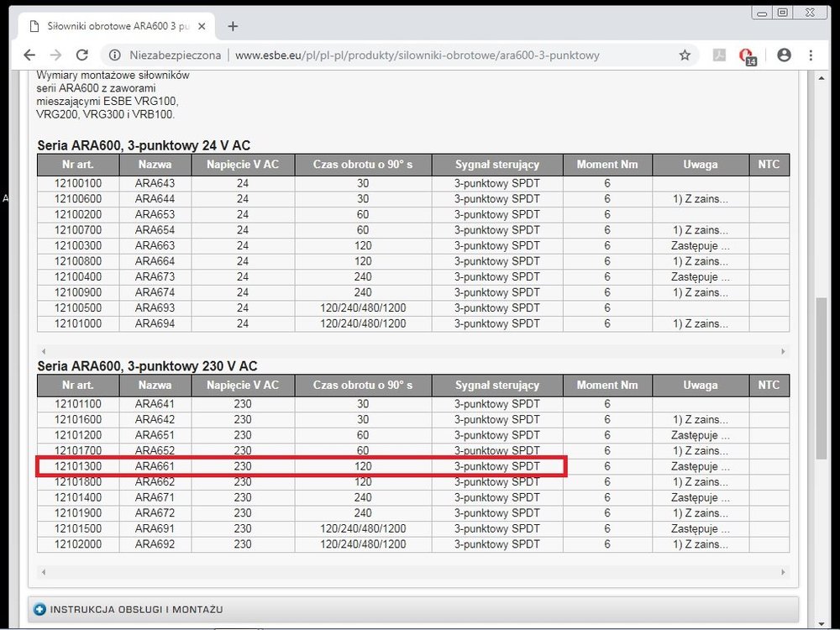This screenshot has height=630, width=840.
Task: Open the Chrome profile avatar
Action: [x=784, y=55]
